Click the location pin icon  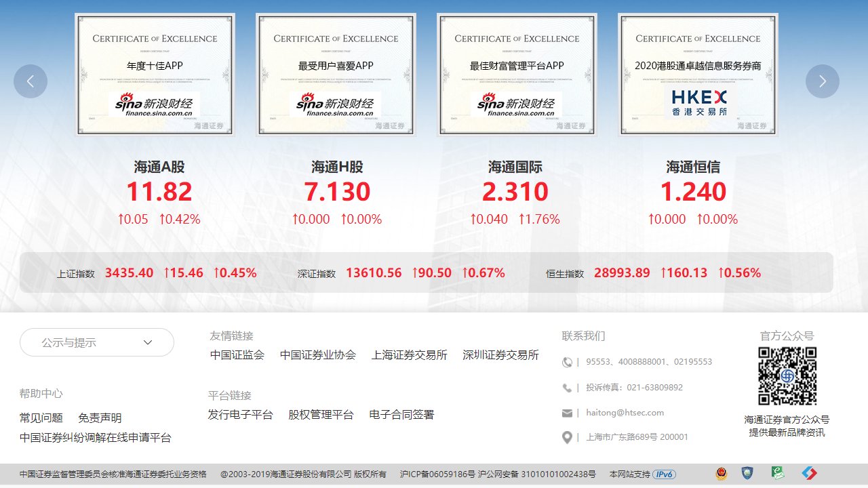567,438
